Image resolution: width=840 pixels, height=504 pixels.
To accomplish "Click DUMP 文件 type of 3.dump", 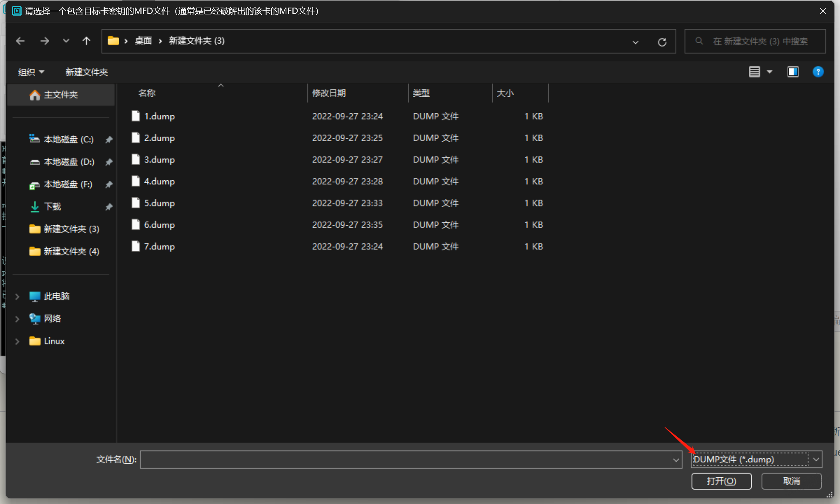I will click(x=436, y=160).
